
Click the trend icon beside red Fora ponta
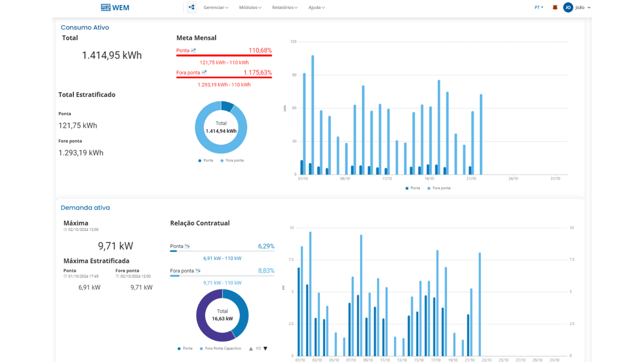coord(204,72)
